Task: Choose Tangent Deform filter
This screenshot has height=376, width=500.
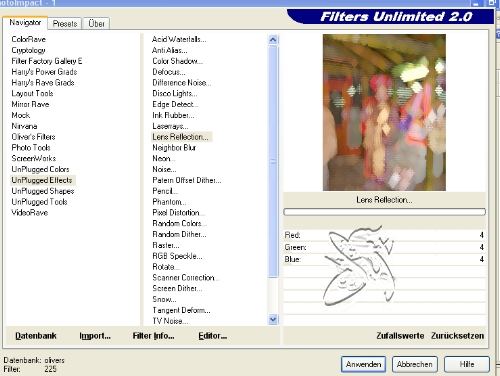Action: pos(181,310)
